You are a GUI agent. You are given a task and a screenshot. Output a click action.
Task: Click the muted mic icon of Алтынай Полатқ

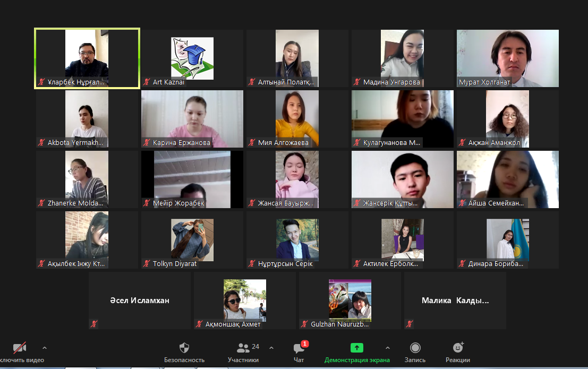coord(252,82)
